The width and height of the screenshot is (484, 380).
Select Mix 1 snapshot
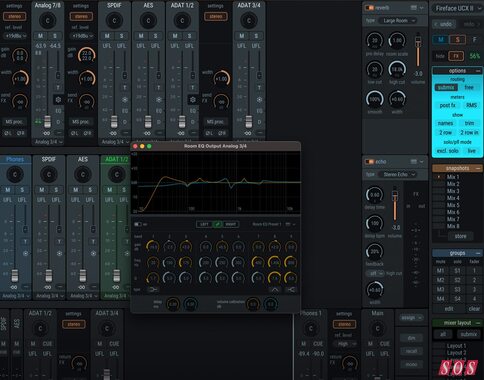click(x=453, y=177)
